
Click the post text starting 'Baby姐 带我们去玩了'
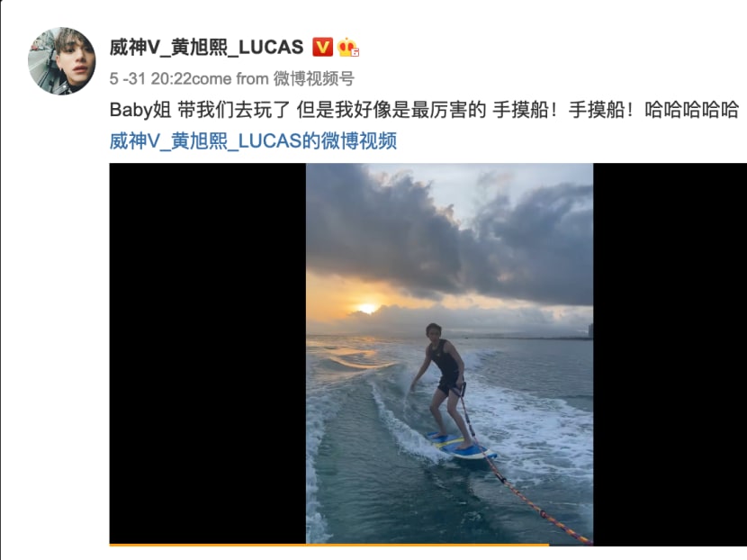click(424, 110)
